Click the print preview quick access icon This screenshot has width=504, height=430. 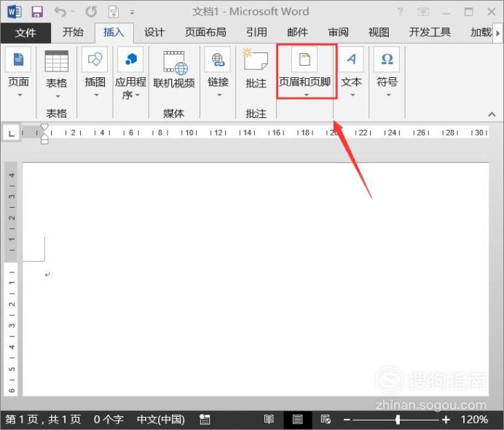[114, 12]
